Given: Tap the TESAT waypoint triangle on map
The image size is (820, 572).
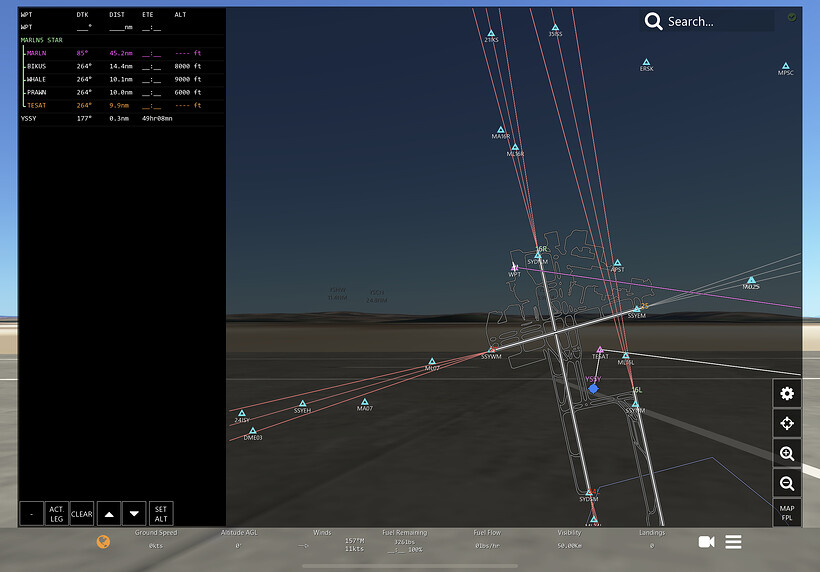Looking at the screenshot, I should 600,349.
